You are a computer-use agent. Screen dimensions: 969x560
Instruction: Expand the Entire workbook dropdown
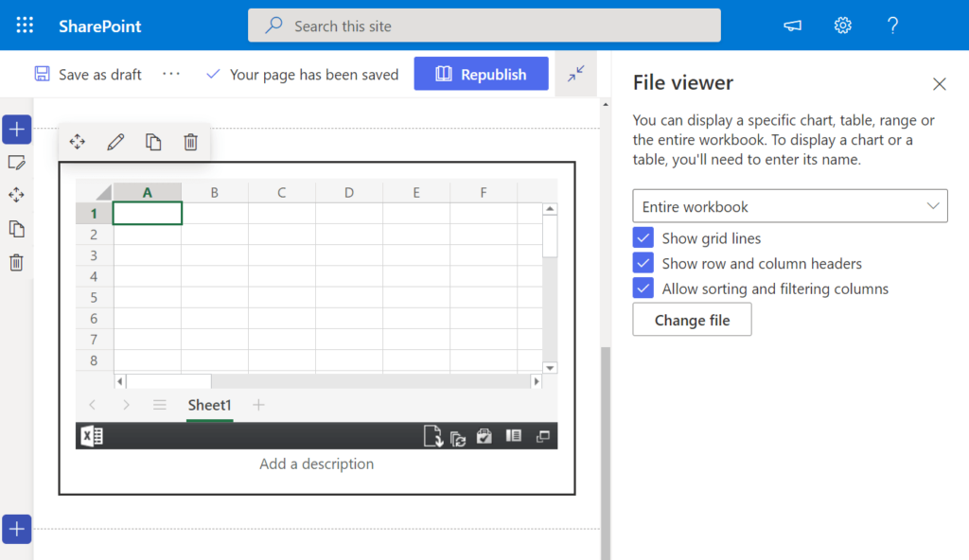click(790, 206)
